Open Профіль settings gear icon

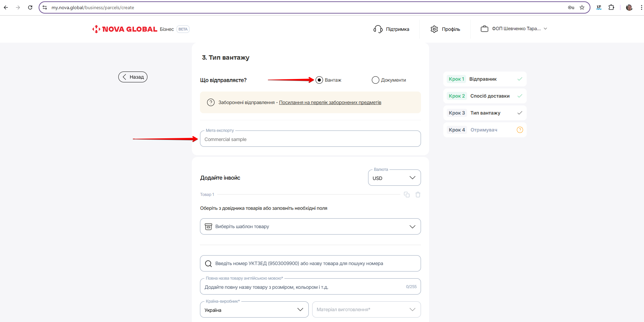click(x=434, y=29)
